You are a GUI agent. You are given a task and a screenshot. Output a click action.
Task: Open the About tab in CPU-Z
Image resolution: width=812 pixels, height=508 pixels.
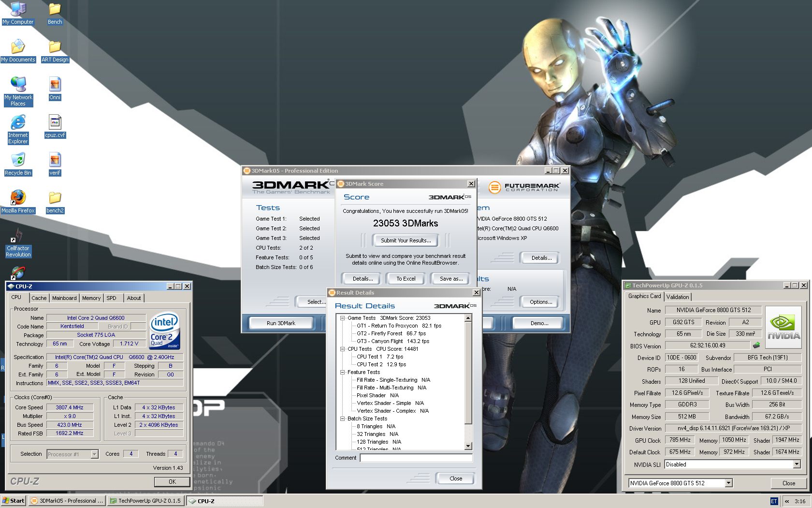(x=134, y=298)
